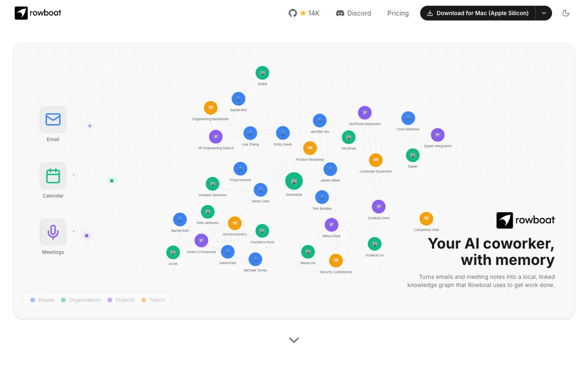Select the Product Roadmap topic node

(x=310, y=148)
